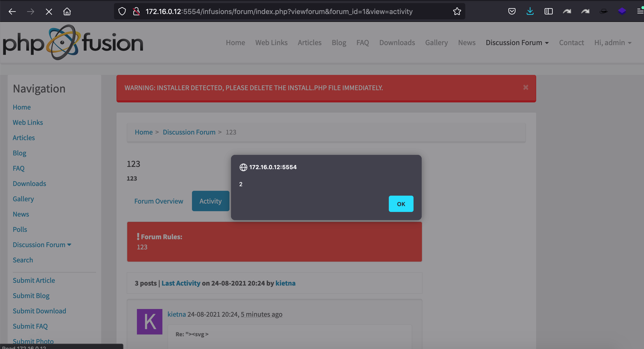Click the purple K avatar thumbnail

pyautogui.click(x=150, y=321)
